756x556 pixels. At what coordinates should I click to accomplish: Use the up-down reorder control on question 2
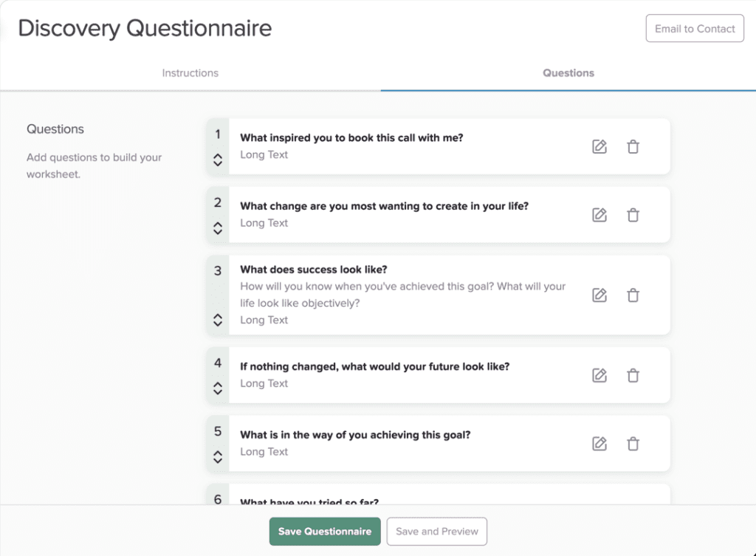click(x=217, y=227)
